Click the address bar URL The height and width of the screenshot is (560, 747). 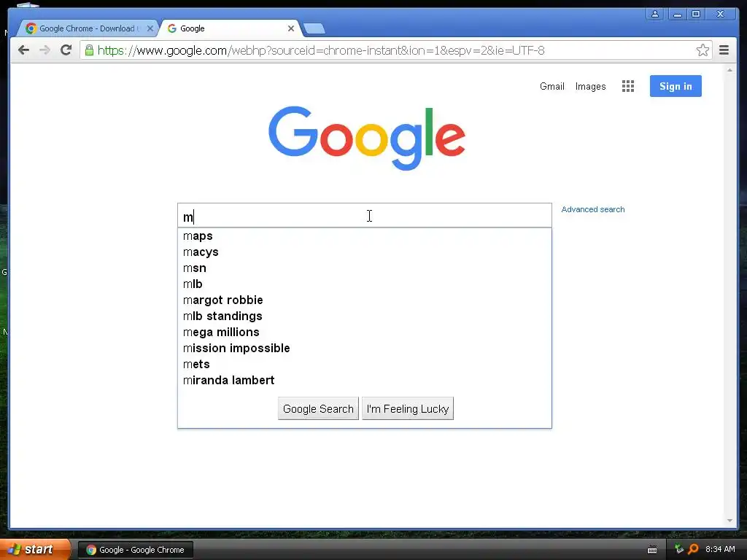point(321,50)
